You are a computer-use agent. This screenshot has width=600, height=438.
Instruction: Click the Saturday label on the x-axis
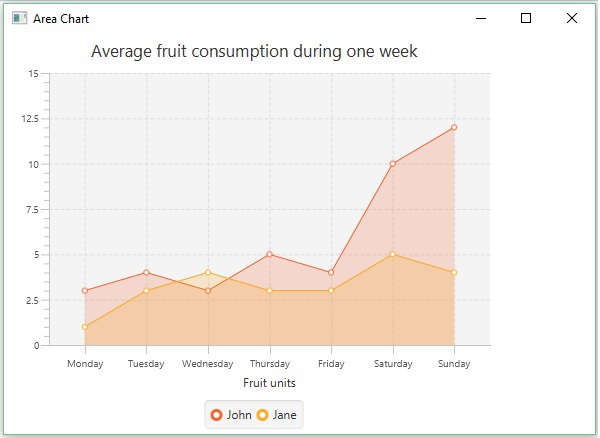pyautogui.click(x=393, y=364)
